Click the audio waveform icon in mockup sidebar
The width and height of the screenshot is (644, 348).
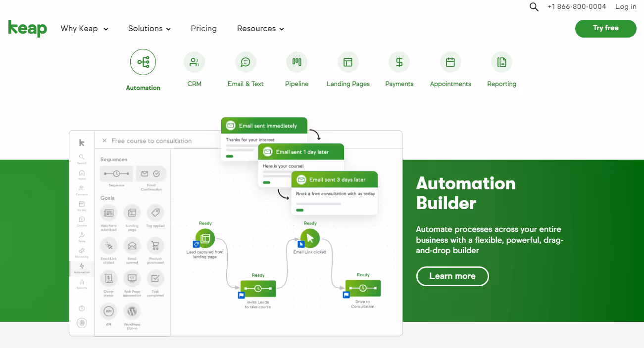pos(82,323)
